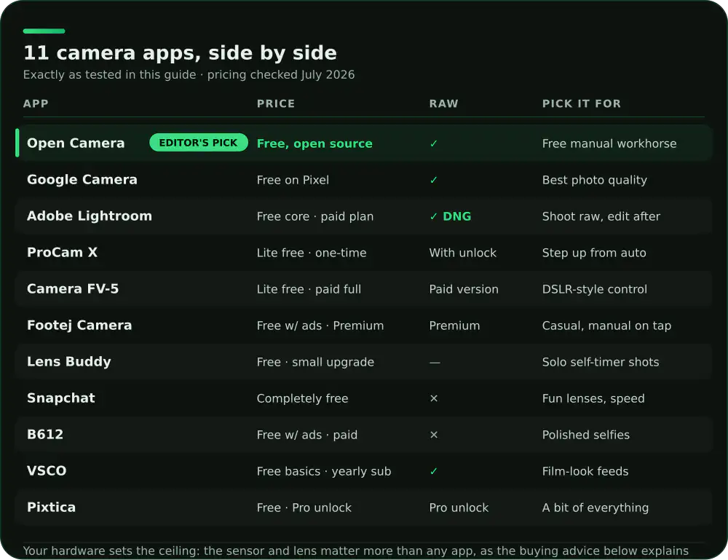This screenshot has width=728, height=560.
Task: Click the APP column header
Action: 36,103
